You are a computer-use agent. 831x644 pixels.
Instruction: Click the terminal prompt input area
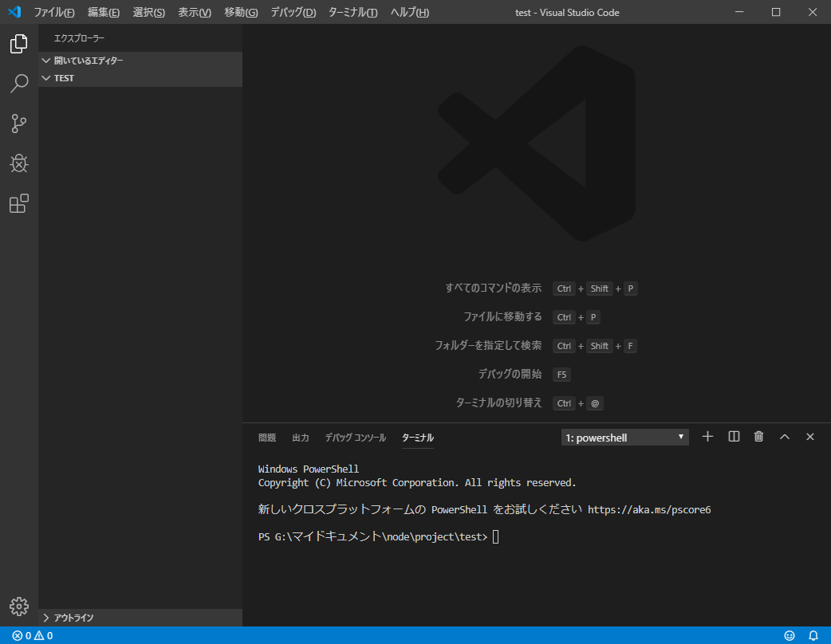tap(495, 536)
